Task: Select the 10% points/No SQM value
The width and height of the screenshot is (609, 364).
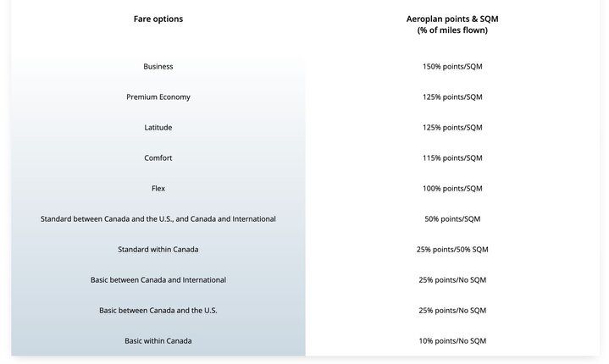Action: pos(452,340)
